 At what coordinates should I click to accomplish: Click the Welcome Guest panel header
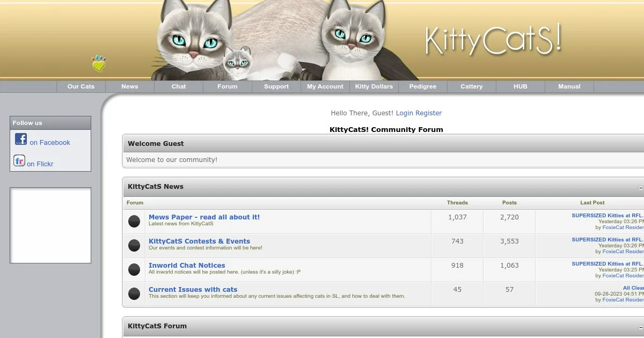pos(383,143)
